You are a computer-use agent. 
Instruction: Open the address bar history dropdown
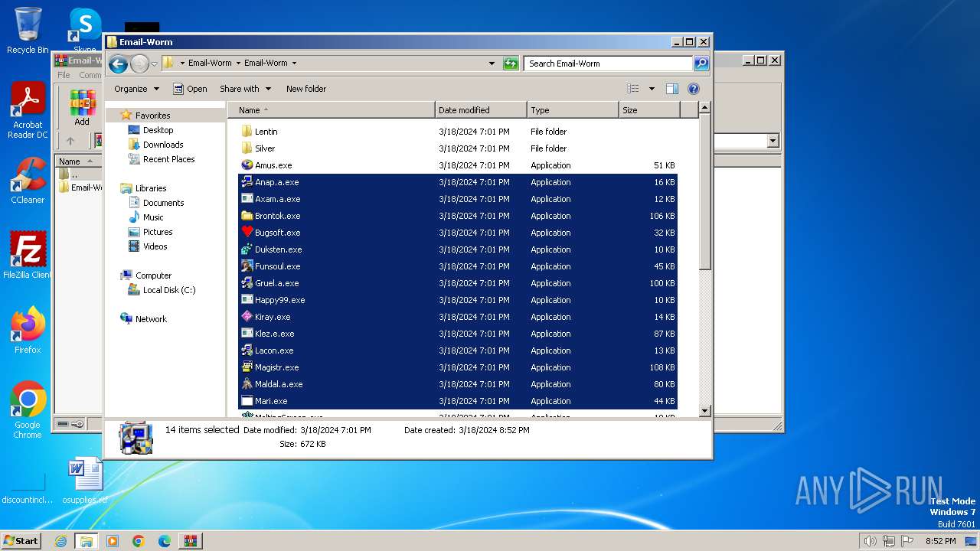(492, 64)
